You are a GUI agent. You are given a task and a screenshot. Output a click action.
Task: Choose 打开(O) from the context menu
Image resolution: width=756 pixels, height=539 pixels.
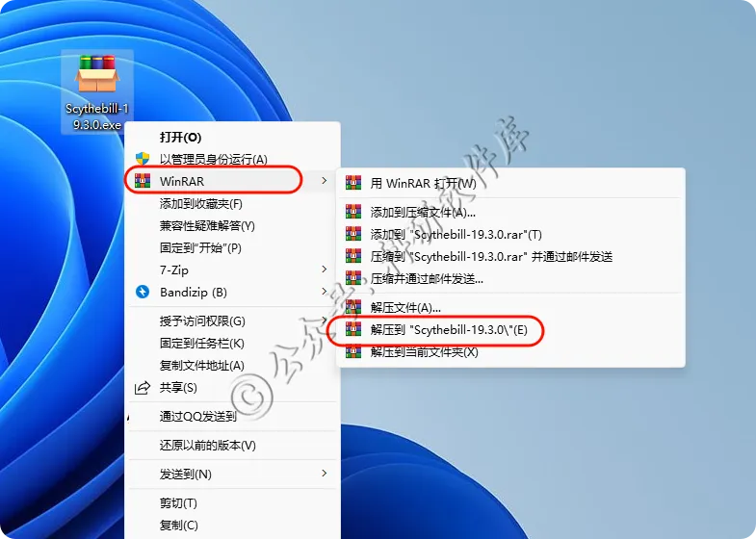pyautogui.click(x=181, y=138)
